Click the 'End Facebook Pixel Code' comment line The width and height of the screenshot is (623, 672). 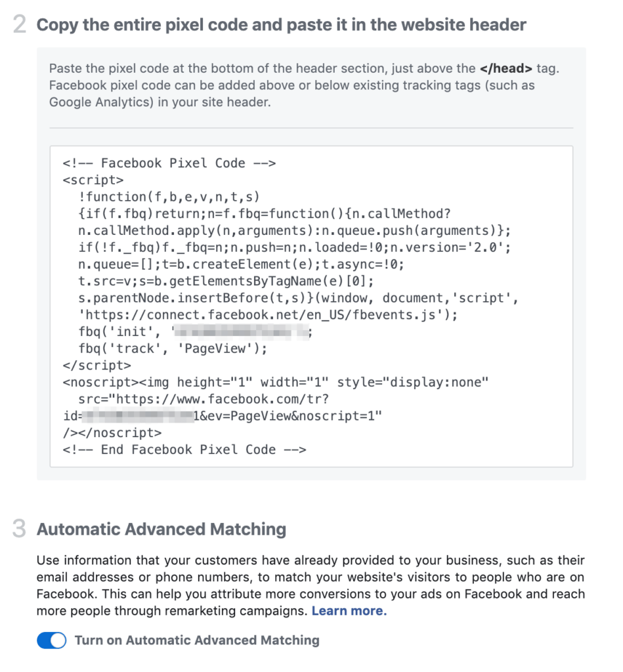[x=184, y=450]
